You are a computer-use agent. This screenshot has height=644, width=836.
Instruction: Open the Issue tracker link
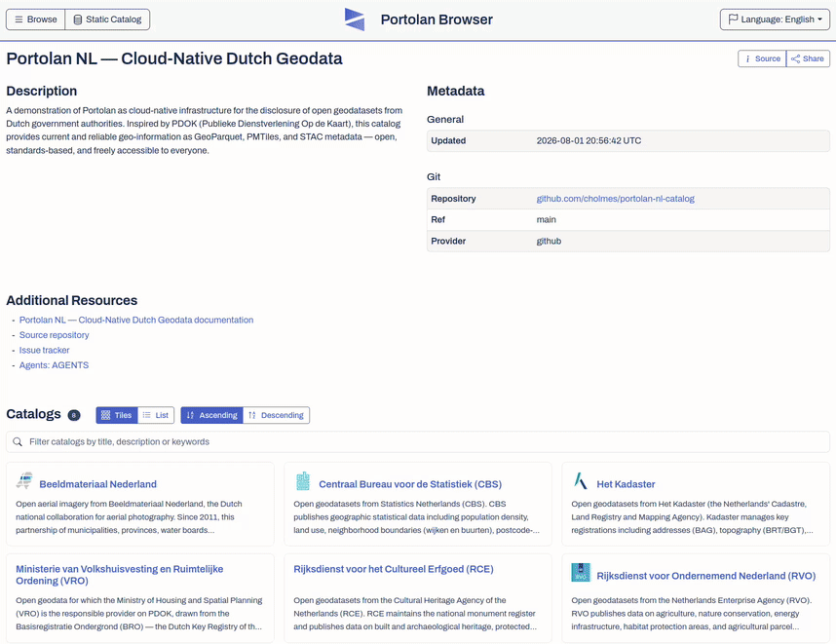pyautogui.click(x=44, y=351)
